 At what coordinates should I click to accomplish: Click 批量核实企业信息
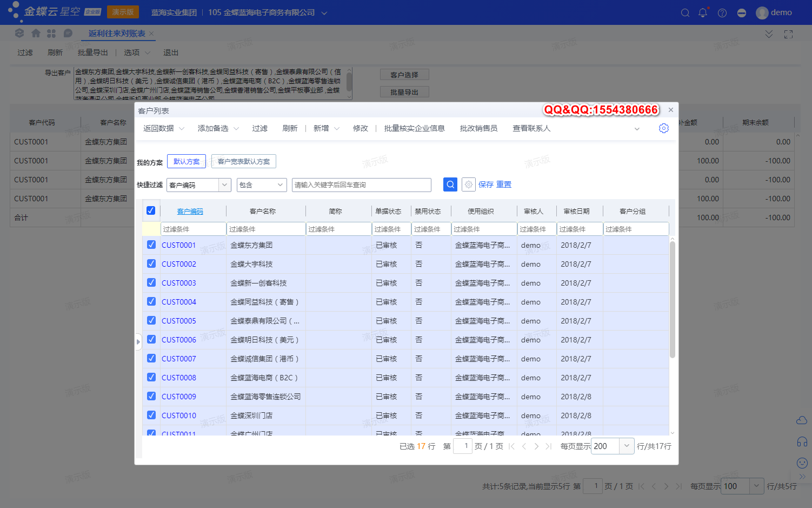[414, 128]
